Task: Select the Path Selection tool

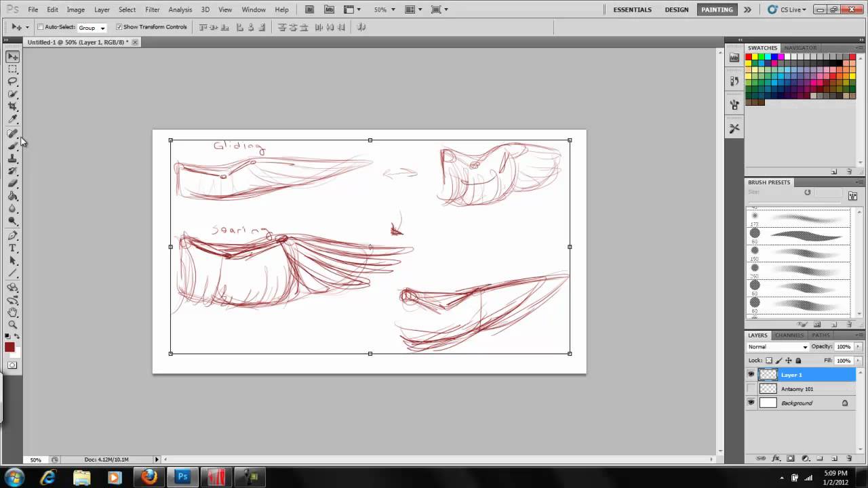Action: (x=12, y=261)
